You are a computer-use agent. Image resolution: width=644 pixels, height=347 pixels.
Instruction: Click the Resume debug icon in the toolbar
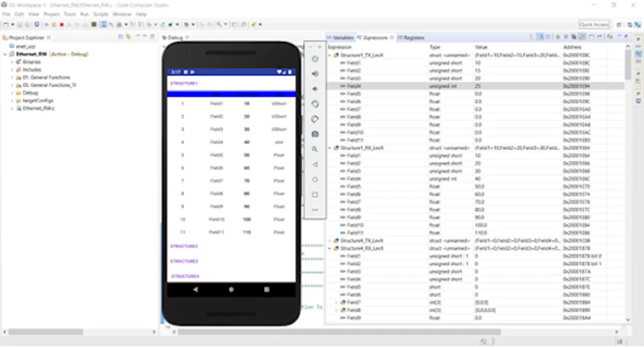tap(46, 24)
